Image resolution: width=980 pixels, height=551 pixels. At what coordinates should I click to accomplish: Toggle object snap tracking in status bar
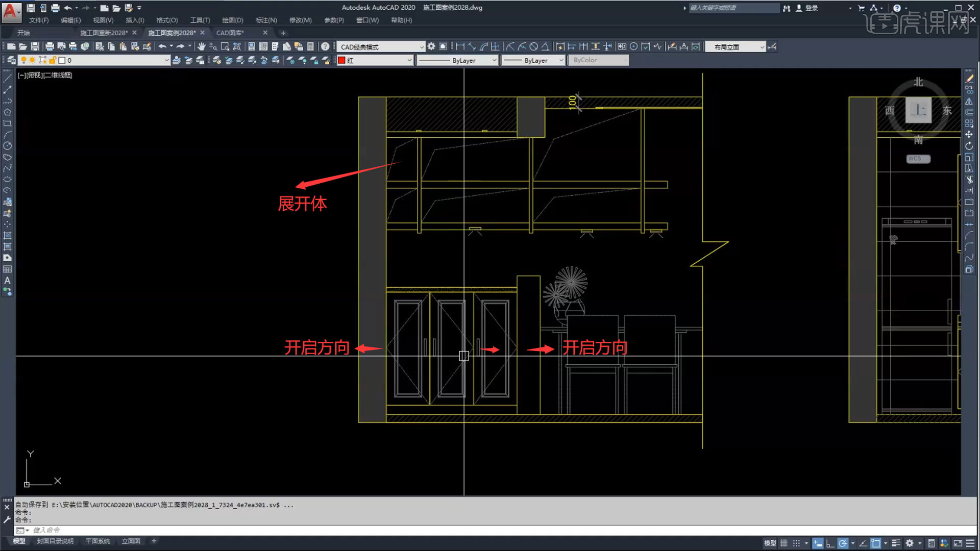(x=863, y=543)
